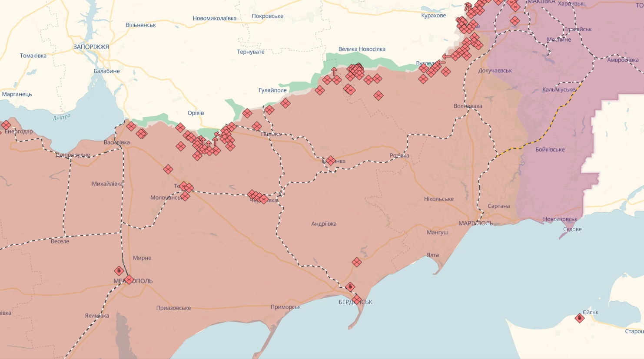Select the Мангуш label
Viewport: 644px width, 359px height.
(x=438, y=233)
